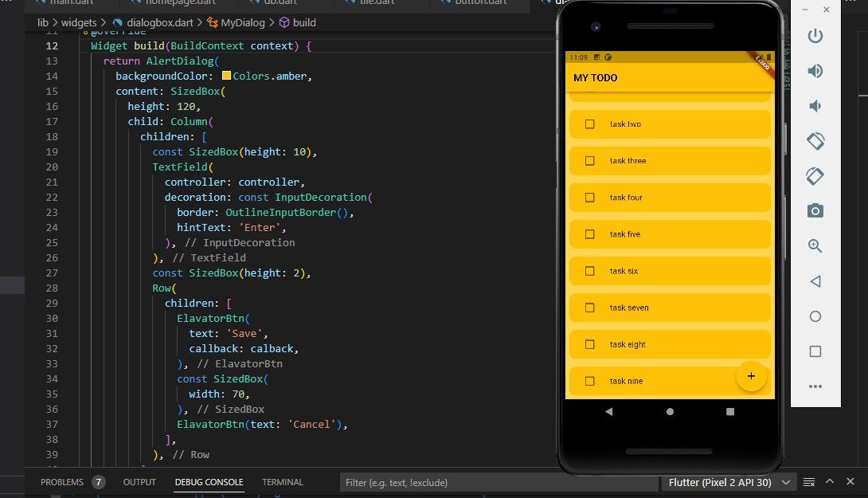Open the 'MyDialog' breadcrumb symbol list

243,22
